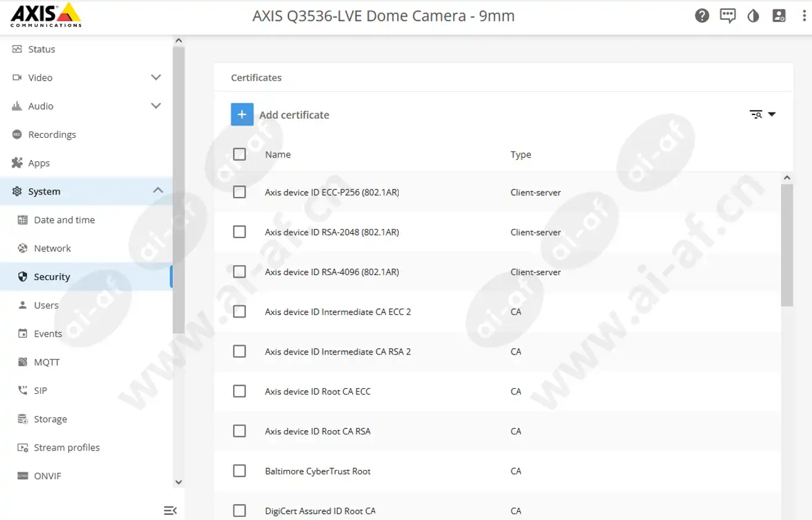
Task: Click the Users person icon
Action: click(23, 305)
